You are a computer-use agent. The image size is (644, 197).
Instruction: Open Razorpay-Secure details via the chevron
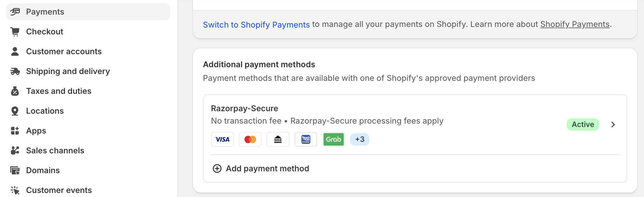[x=613, y=125]
